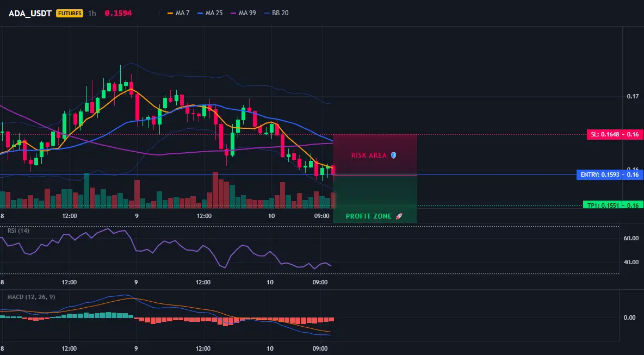Click the 40.00 RSI axis value

(x=631, y=262)
